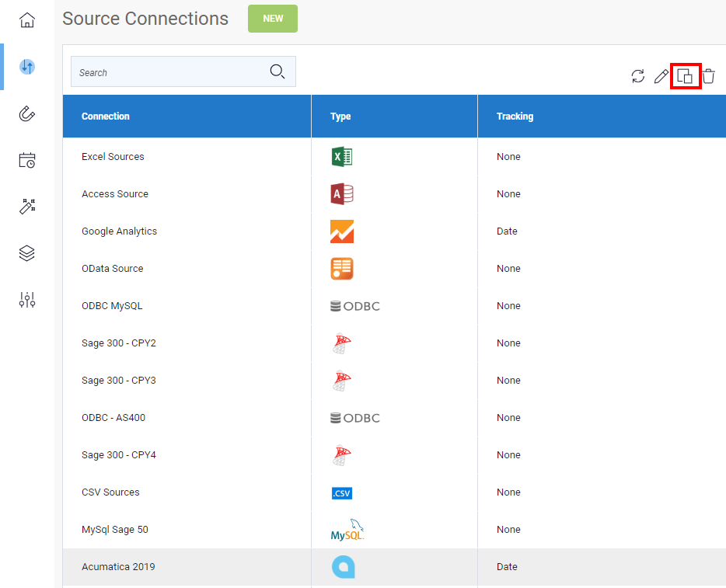Sort by the Type column header

pos(340,116)
